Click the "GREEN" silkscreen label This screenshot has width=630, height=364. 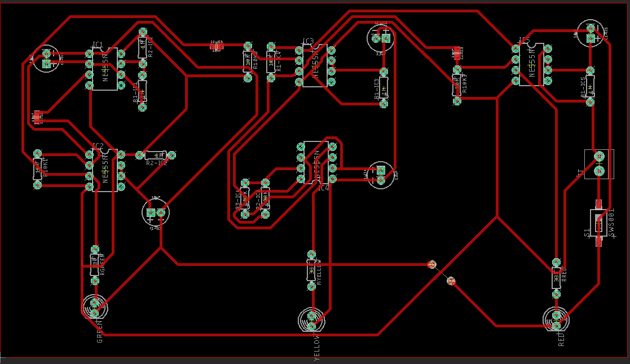pos(100,331)
